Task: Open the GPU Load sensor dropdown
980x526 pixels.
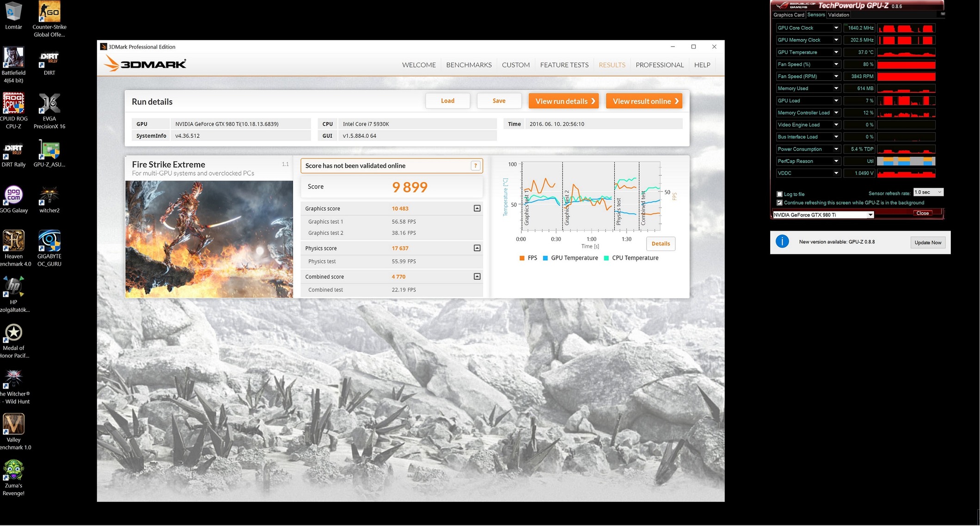Action: [x=836, y=100]
